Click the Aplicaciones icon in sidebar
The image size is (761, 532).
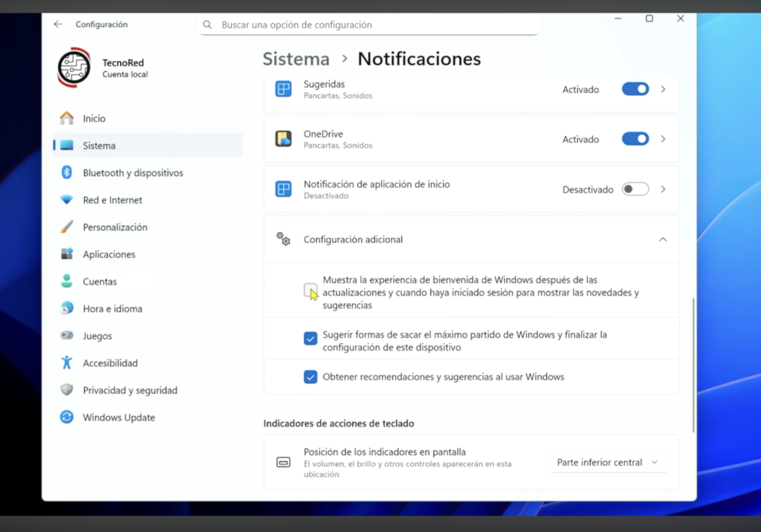[66, 254]
